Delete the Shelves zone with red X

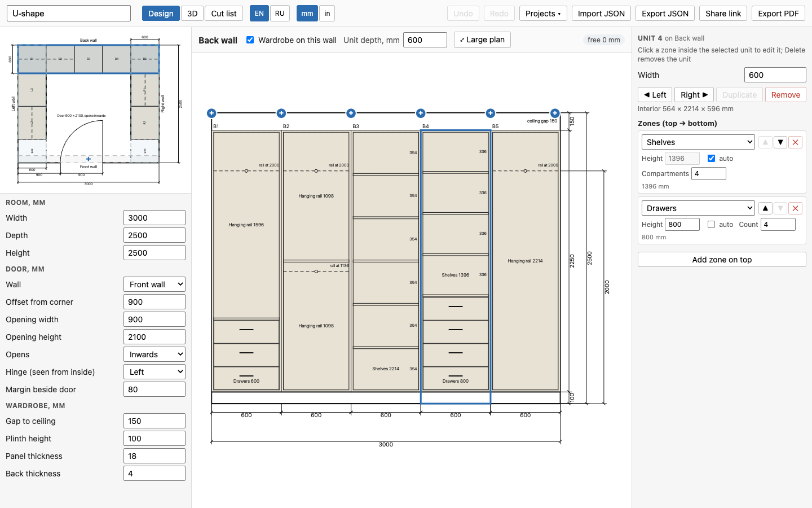coord(796,142)
